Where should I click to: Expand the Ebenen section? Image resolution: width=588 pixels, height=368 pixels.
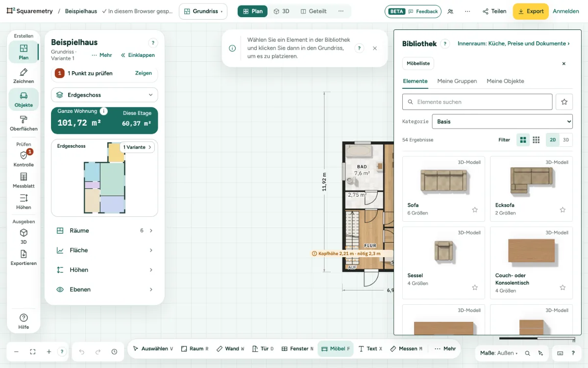coord(104,289)
